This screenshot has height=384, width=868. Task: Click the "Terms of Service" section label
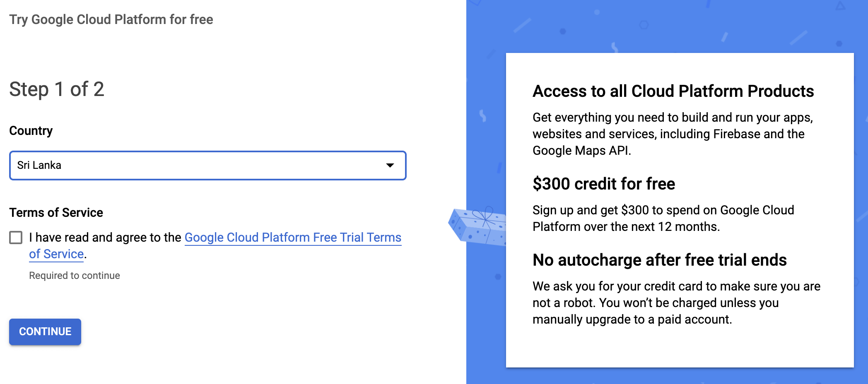click(56, 213)
